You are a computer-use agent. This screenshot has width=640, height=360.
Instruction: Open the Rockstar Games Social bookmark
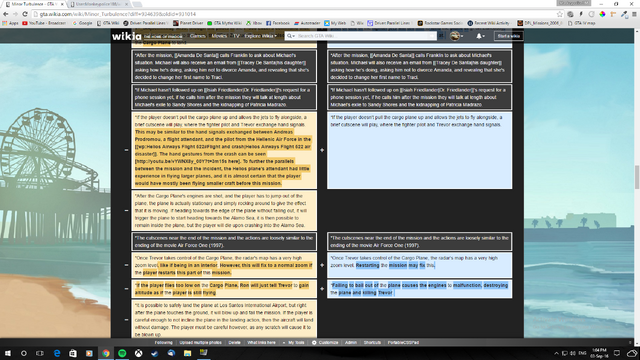pyautogui.click(x=440, y=23)
